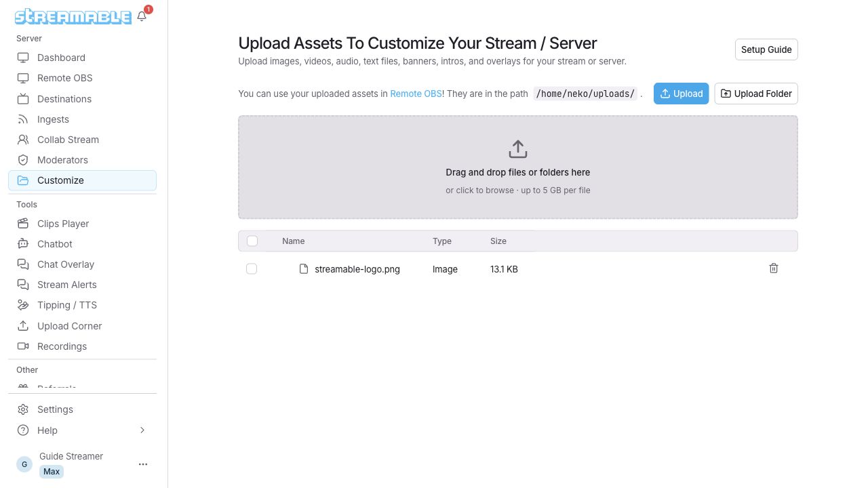
Task: Sort by the Name column header
Action: 293,241
